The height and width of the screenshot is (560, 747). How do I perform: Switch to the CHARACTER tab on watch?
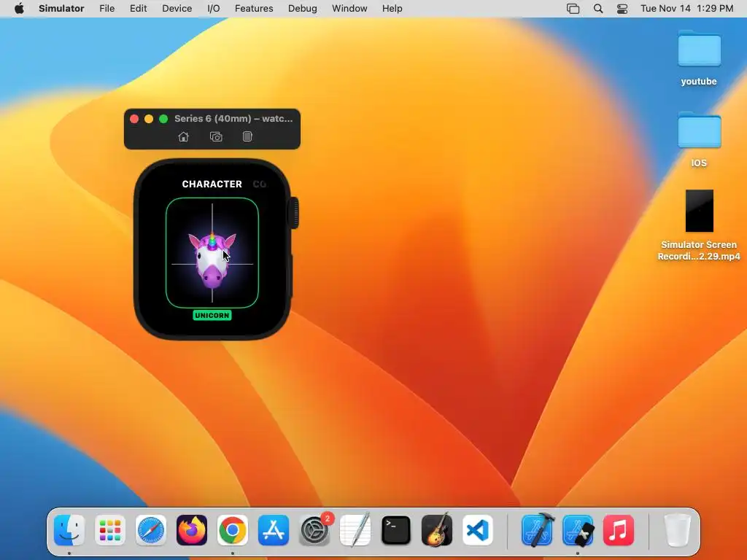point(212,184)
